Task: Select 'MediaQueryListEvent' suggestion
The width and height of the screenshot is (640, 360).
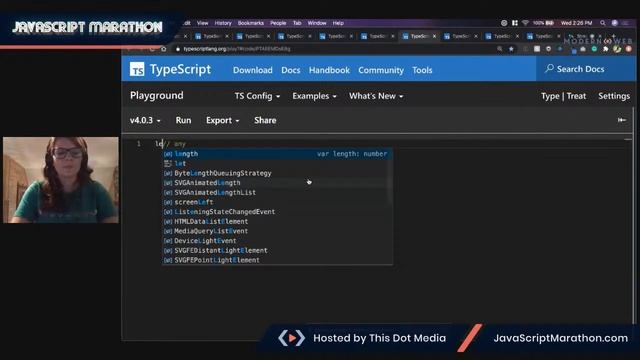Action: [278, 231]
